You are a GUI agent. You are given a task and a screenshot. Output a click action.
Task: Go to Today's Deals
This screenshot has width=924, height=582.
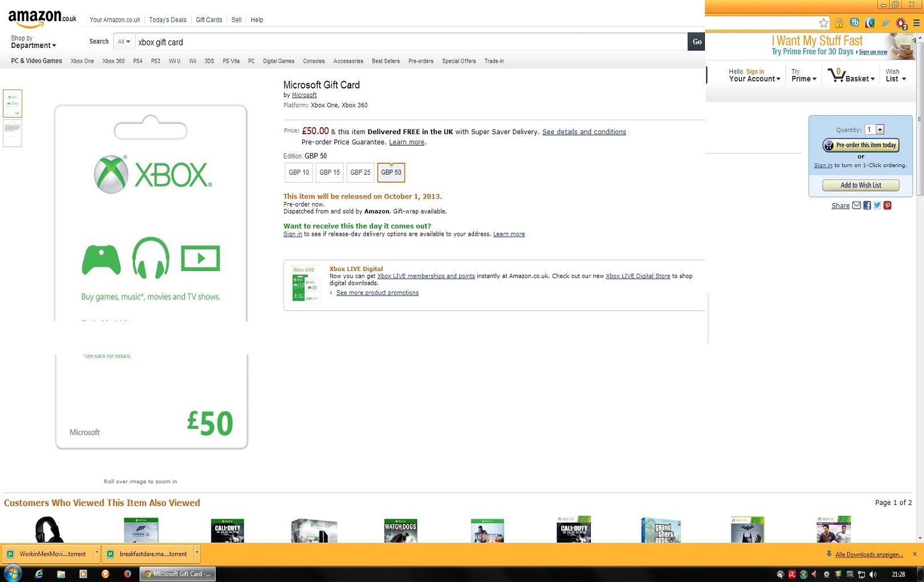168,20
